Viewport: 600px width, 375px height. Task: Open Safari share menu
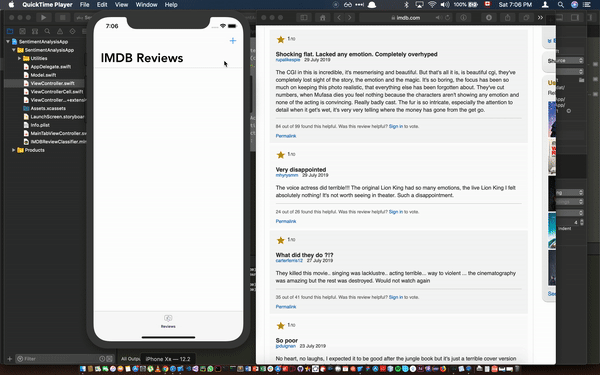(508, 18)
